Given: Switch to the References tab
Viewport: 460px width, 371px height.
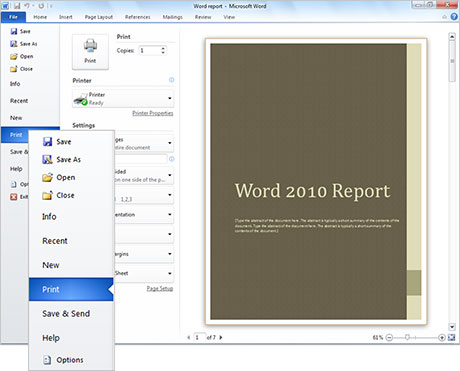Looking at the screenshot, I should click(x=138, y=17).
